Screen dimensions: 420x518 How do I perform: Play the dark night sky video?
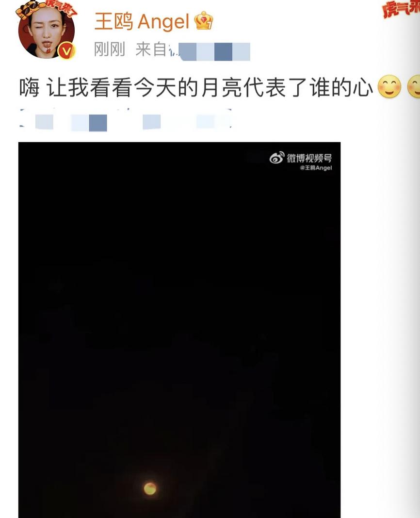179,330
